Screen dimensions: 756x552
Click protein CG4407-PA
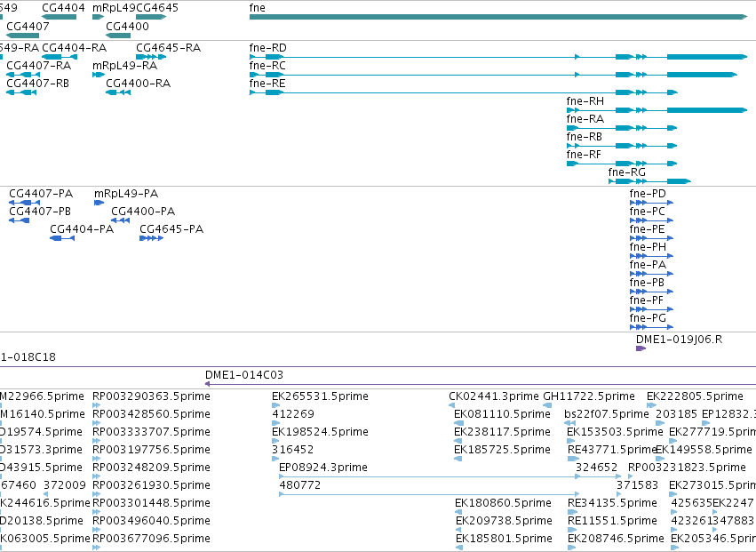(x=41, y=194)
